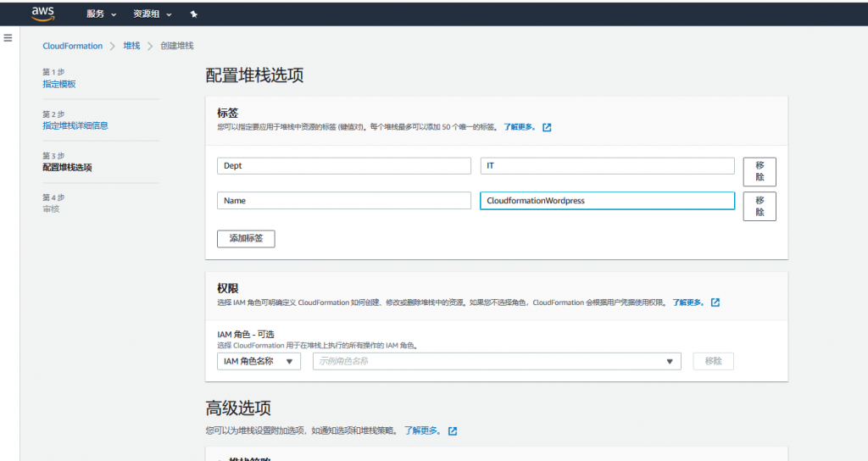This screenshot has width=868, height=461.
Task: Edit the Dept tag key field
Action: (x=344, y=166)
